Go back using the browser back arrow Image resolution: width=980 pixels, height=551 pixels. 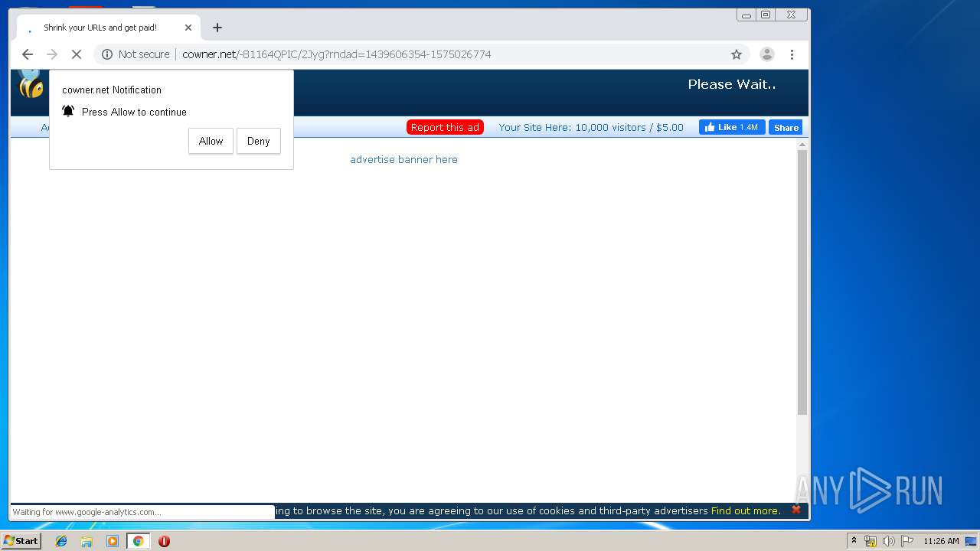[28, 54]
